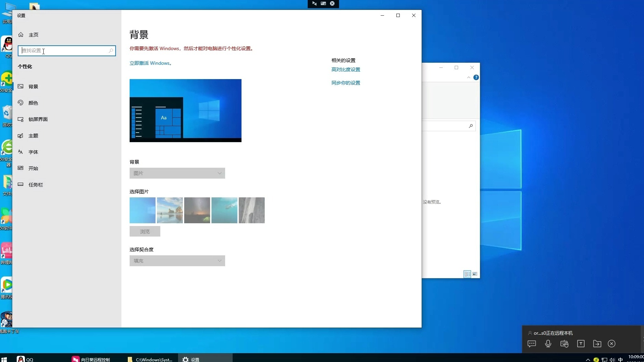644x362 pixels.
Task: Click the magnifier icon in settings search
Action: (111, 51)
